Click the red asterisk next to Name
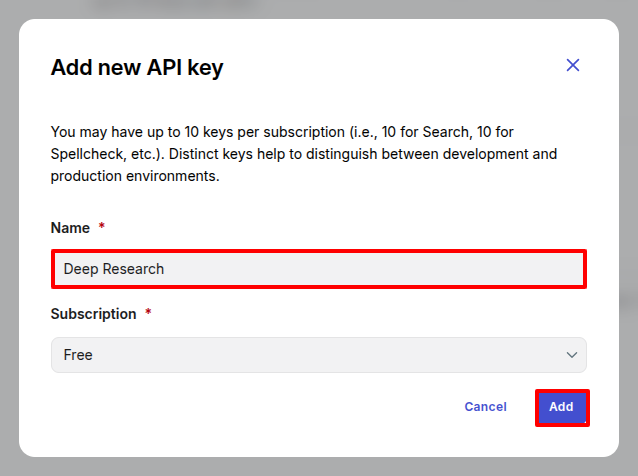638x476 pixels. [101, 228]
